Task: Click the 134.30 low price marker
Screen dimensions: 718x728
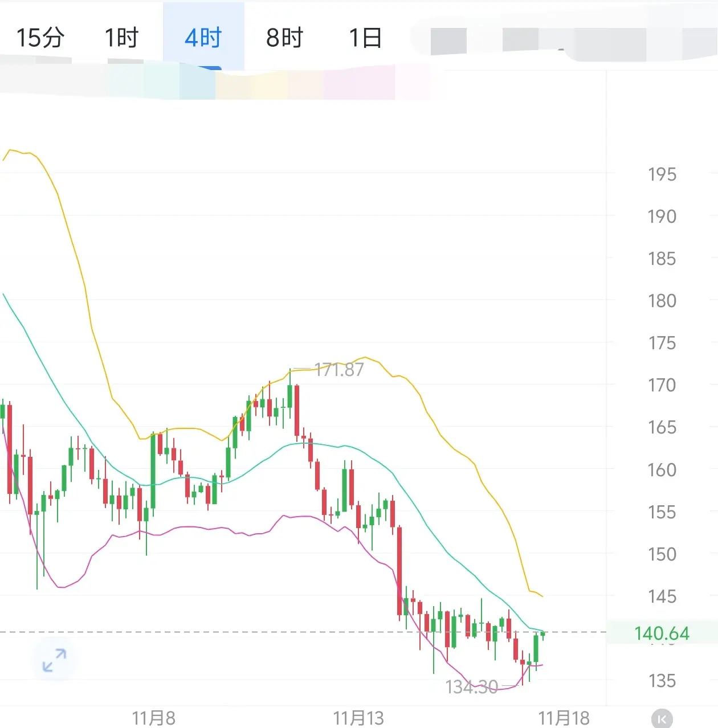Action: pyautogui.click(x=472, y=686)
